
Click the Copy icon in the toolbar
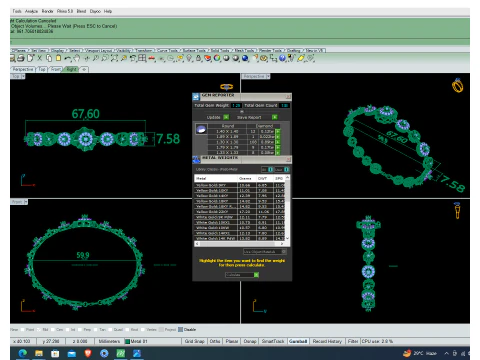click(49, 58)
